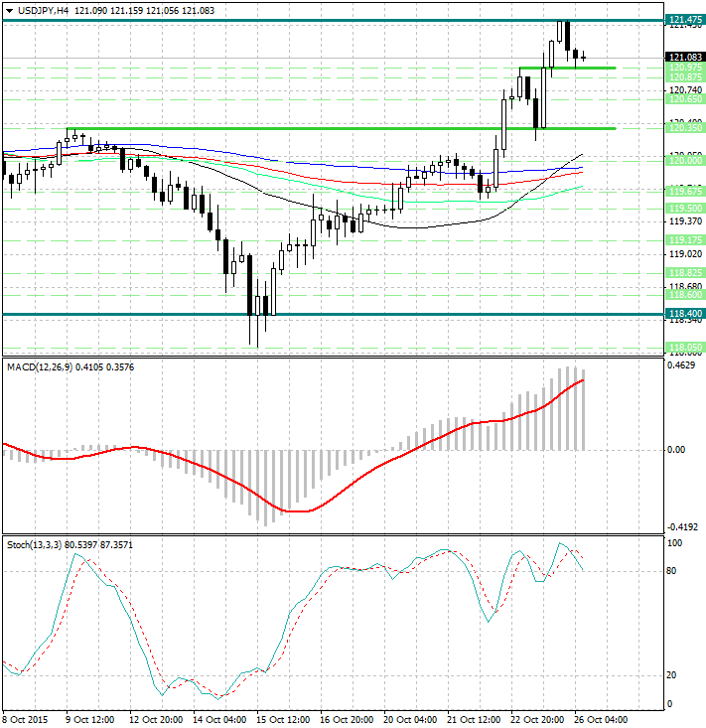706x728 pixels.
Task: Select the 120.975 level label
Action: [x=685, y=68]
